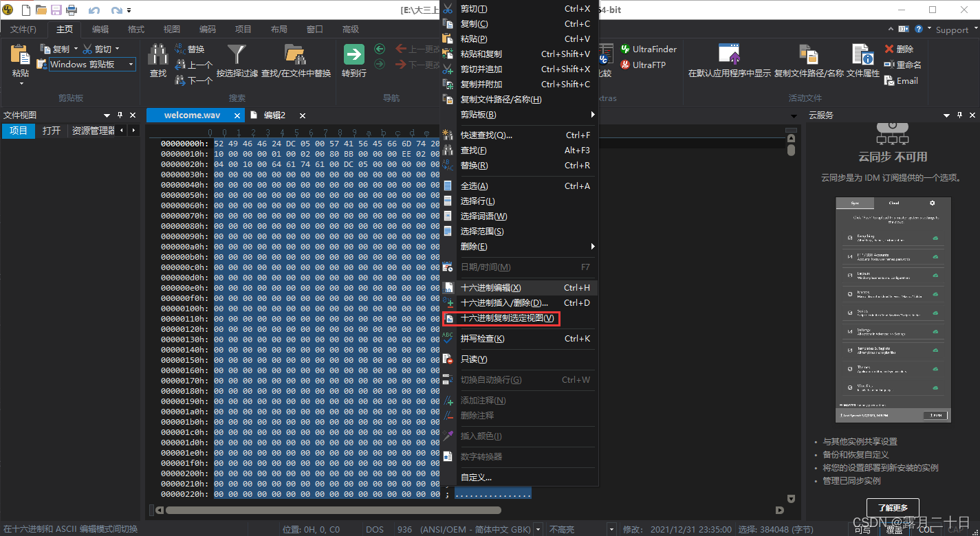Select the 打开 tab in file view panel

[52, 131]
